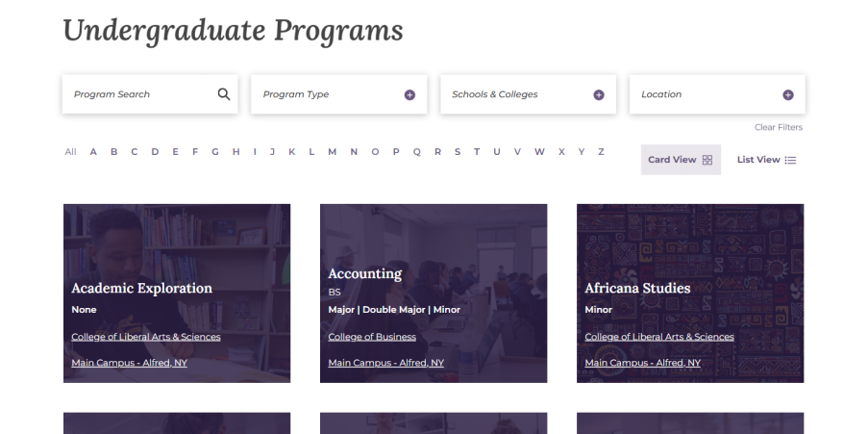Click the List View lines icon
Image resolution: width=868 pixels, height=434 pixels.
click(790, 160)
